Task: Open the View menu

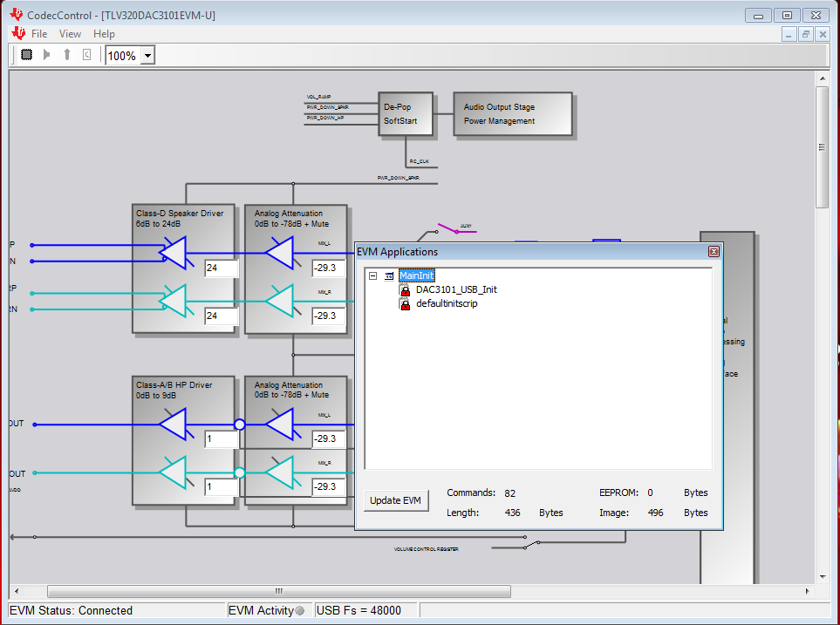Action: point(70,34)
